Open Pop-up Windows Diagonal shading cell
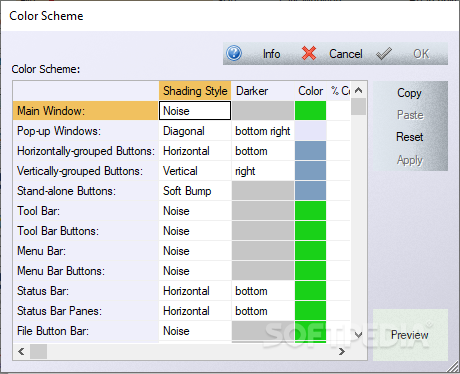 coord(195,131)
